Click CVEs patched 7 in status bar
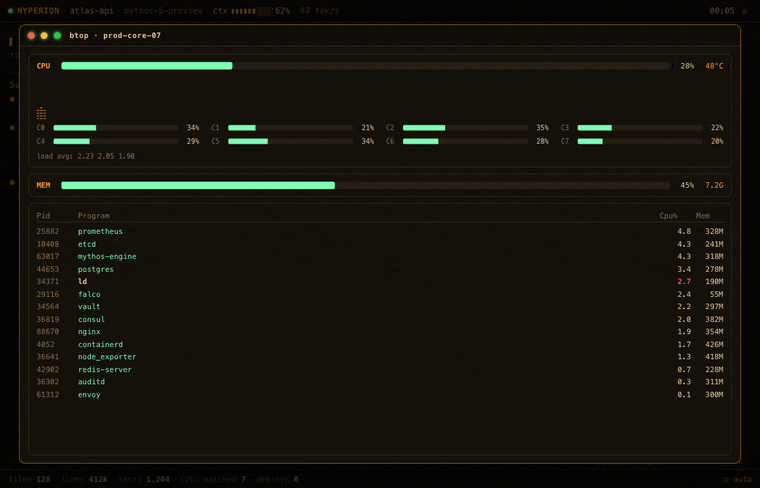 [x=213, y=479]
